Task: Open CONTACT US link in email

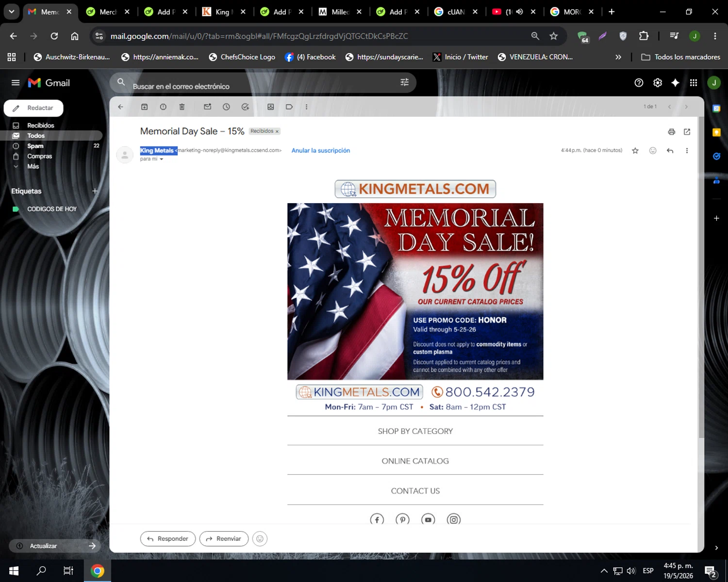Action: click(415, 491)
